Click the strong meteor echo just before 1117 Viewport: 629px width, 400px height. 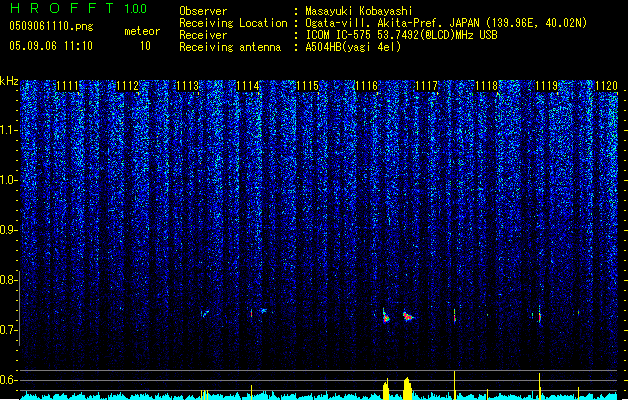click(408, 316)
